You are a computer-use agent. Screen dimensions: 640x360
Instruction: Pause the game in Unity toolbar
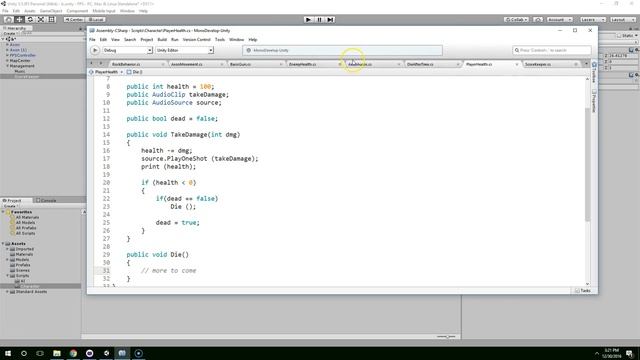click(x=319, y=20)
